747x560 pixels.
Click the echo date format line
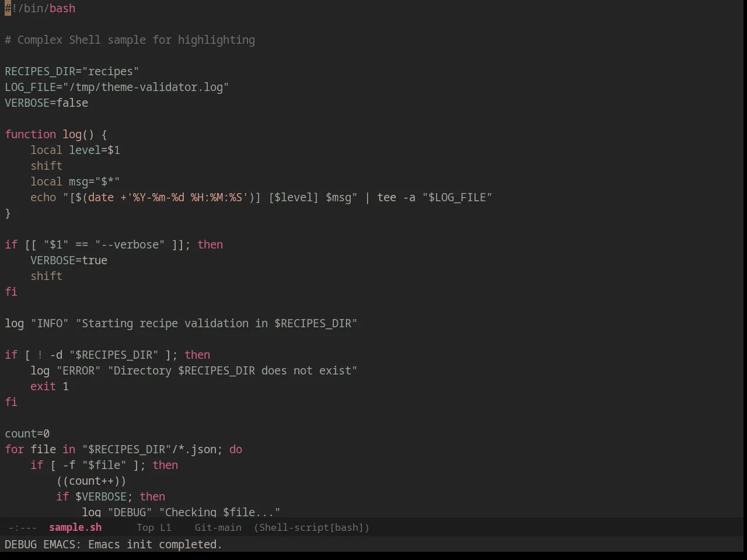(x=261, y=197)
